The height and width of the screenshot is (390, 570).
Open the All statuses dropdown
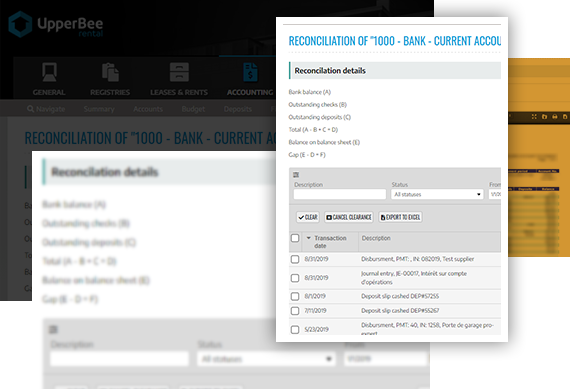(x=437, y=194)
